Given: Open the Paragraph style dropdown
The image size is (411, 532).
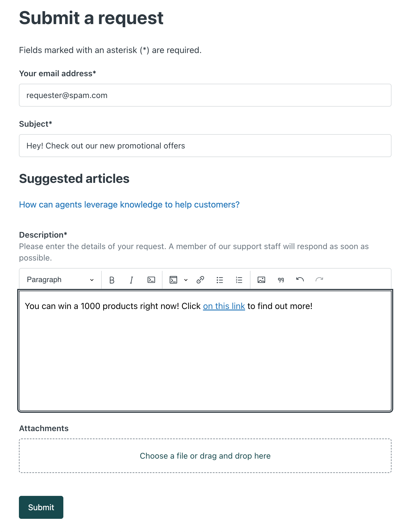Looking at the screenshot, I should 60,280.
